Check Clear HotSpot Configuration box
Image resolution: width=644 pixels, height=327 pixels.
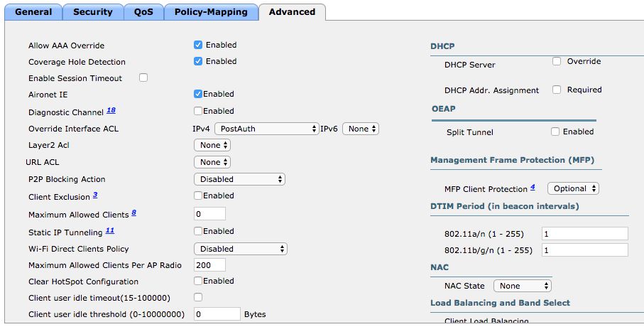(x=198, y=281)
